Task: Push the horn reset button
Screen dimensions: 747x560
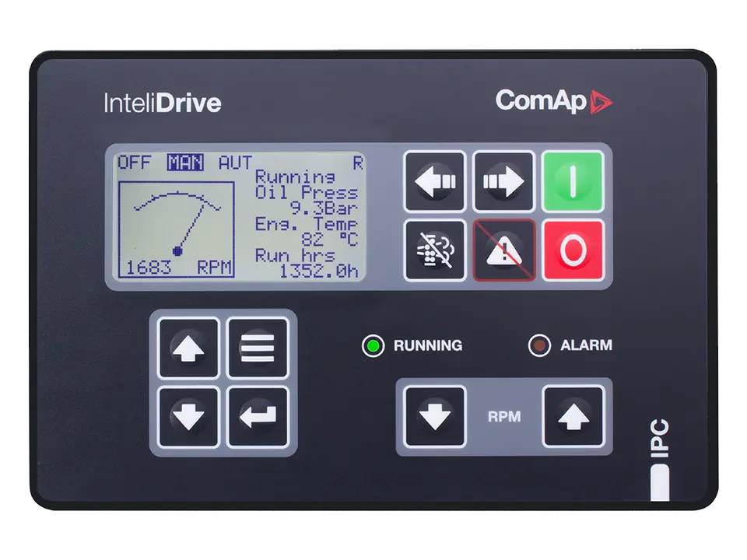Action: 434,250
